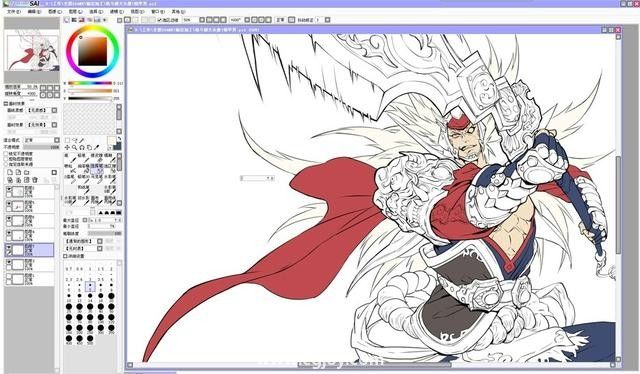Image resolution: width=640 pixels, height=374 pixels.
Task: Click the highlighted brush in the tool tray
Action: (97, 168)
